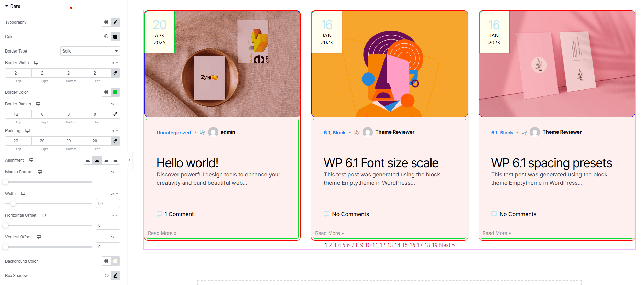Open the Uncategorized category link
Viewport: 644px width, 285px height.
174,133
